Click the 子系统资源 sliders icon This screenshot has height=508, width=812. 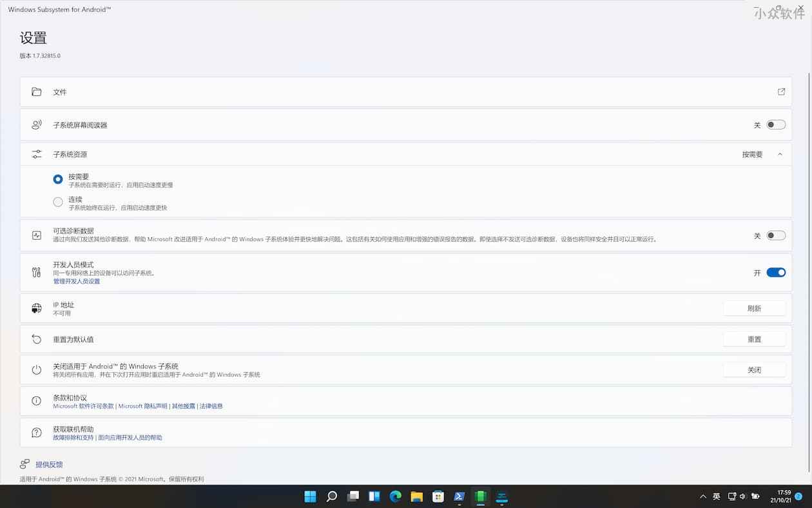(37, 155)
